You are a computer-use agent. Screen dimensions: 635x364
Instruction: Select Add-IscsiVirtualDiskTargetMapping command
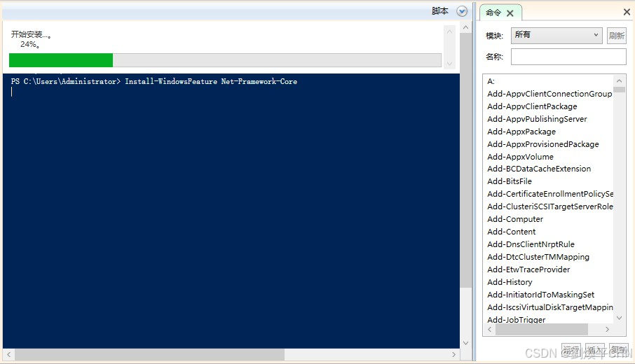(x=550, y=307)
